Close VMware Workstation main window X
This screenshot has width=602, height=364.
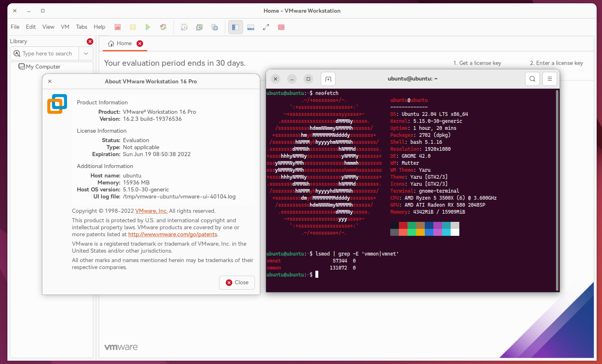(15, 11)
